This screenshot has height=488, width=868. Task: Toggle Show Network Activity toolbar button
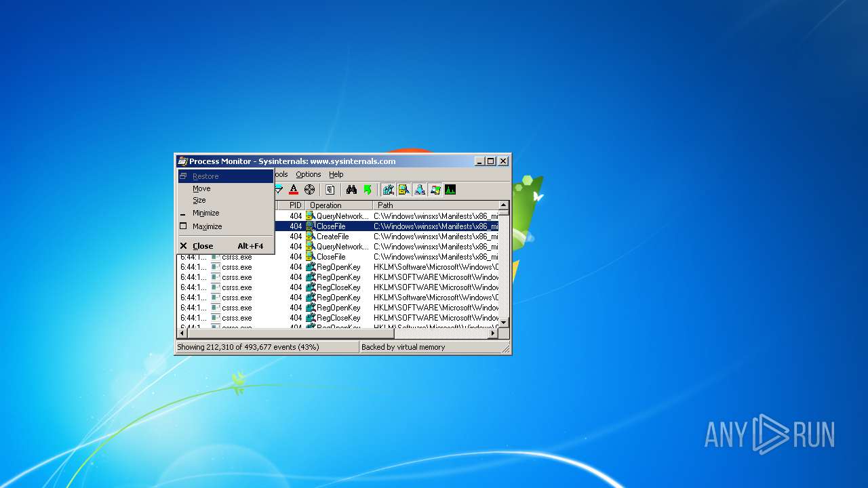(x=420, y=190)
